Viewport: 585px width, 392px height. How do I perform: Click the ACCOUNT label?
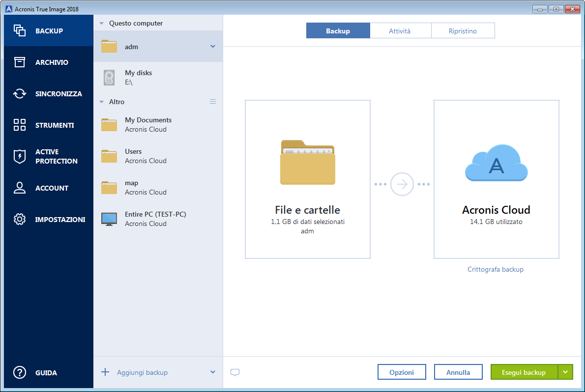pos(52,188)
